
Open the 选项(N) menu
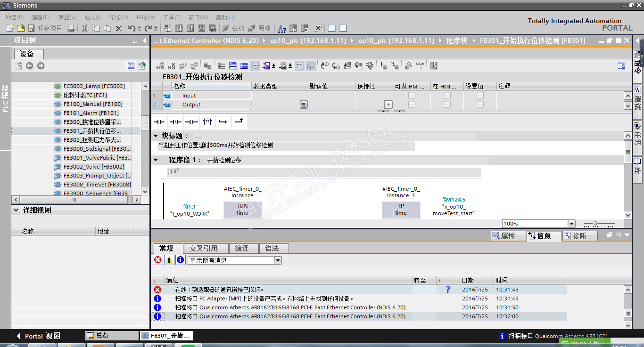(x=145, y=17)
